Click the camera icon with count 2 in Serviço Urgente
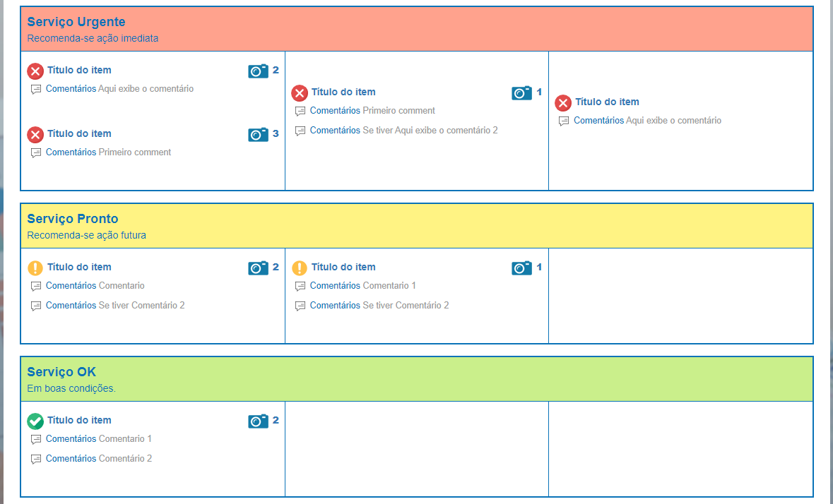This screenshot has width=833, height=504. click(258, 71)
